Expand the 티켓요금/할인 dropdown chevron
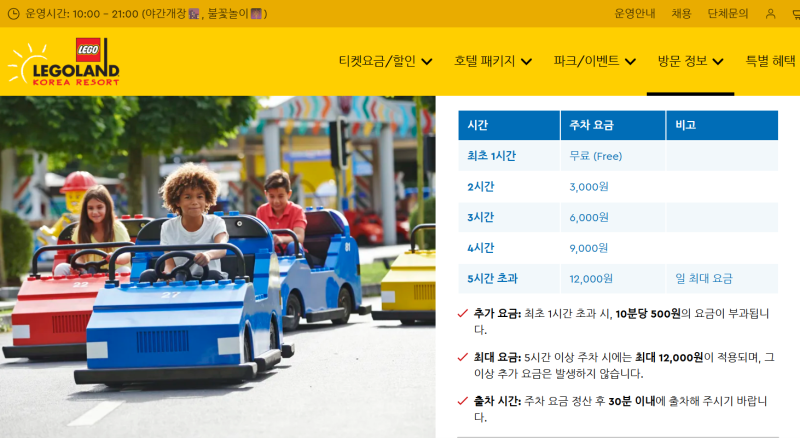The width and height of the screenshot is (800, 438). pyautogui.click(x=427, y=62)
